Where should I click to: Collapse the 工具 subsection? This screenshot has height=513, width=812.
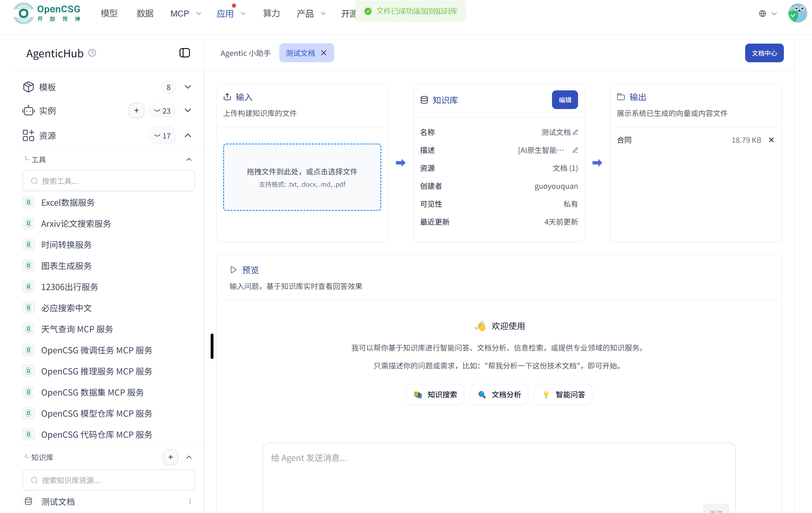point(189,160)
